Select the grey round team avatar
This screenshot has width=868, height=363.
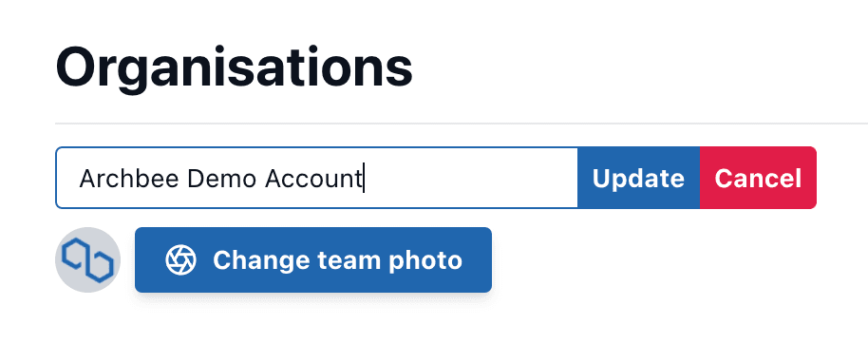click(x=87, y=260)
